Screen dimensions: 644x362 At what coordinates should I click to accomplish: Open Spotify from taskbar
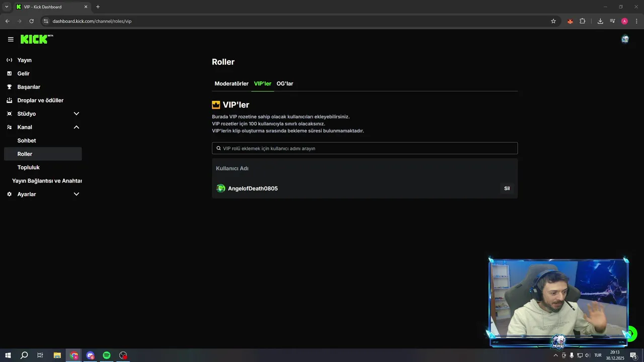pyautogui.click(x=107, y=355)
